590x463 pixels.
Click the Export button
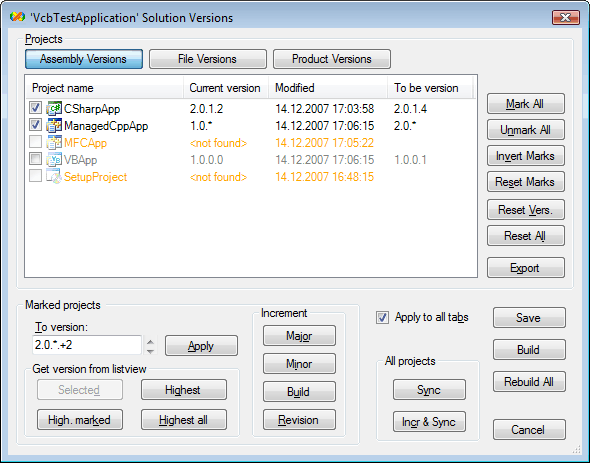pos(526,268)
